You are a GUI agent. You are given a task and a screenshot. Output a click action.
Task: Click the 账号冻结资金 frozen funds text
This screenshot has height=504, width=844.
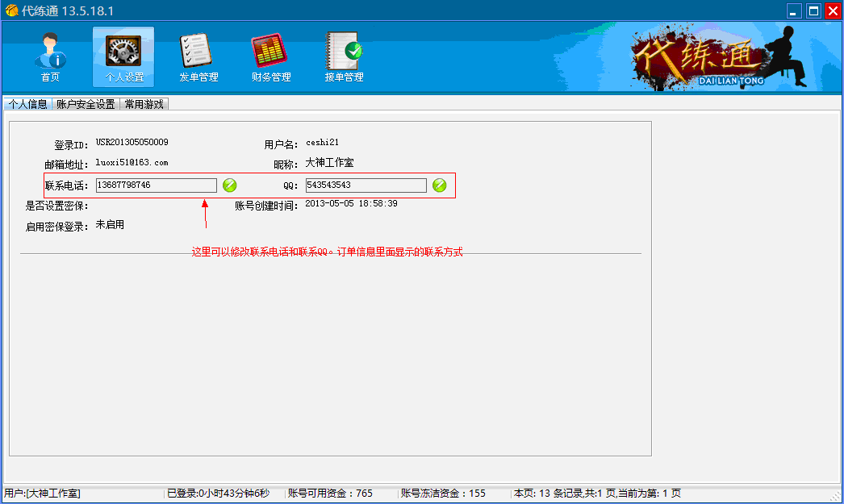[444, 493]
